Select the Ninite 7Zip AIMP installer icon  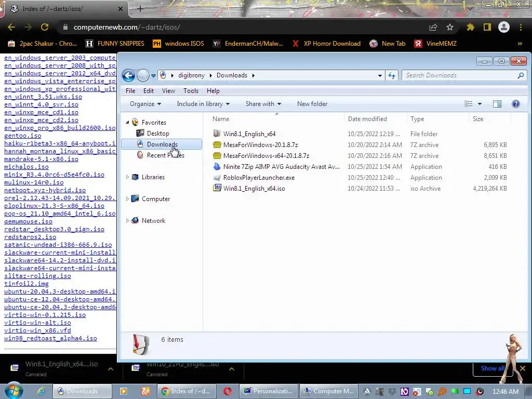217,167
